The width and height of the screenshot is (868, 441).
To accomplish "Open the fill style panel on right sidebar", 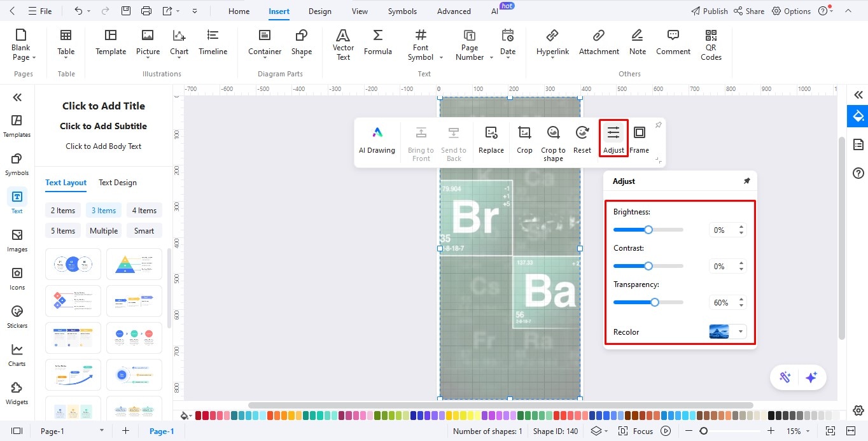I will tap(858, 116).
